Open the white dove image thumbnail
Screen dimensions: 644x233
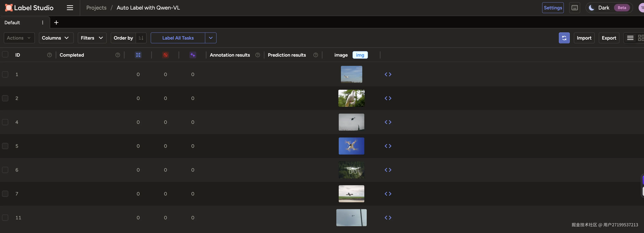pos(351,98)
